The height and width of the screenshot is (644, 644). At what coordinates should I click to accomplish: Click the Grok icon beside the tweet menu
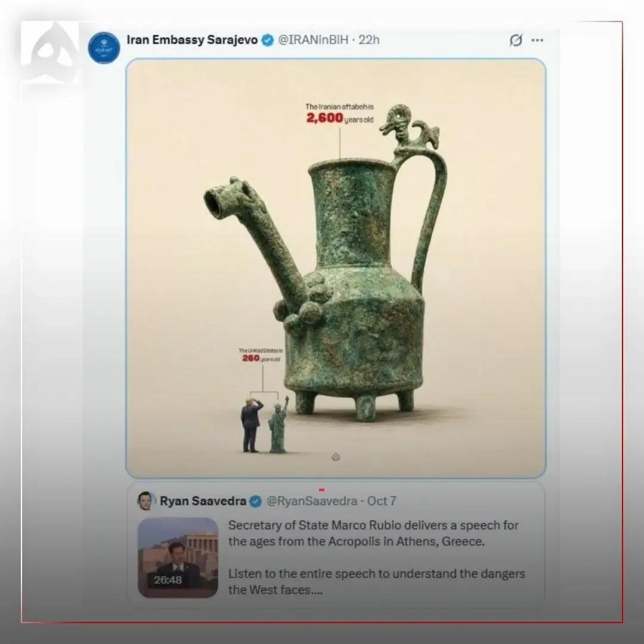pos(516,40)
